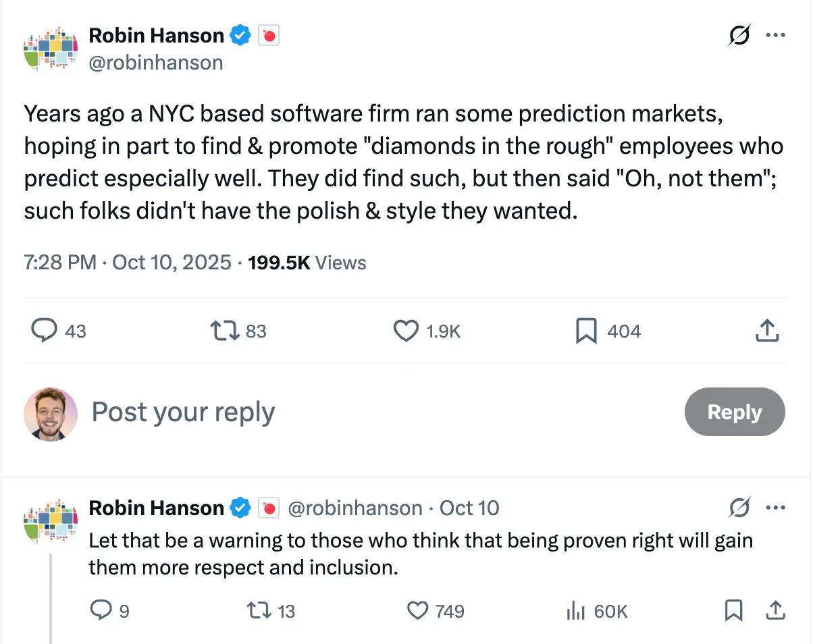813x644 pixels.
Task: View analytics for the 60K views reply
Action: (x=575, y=611)
